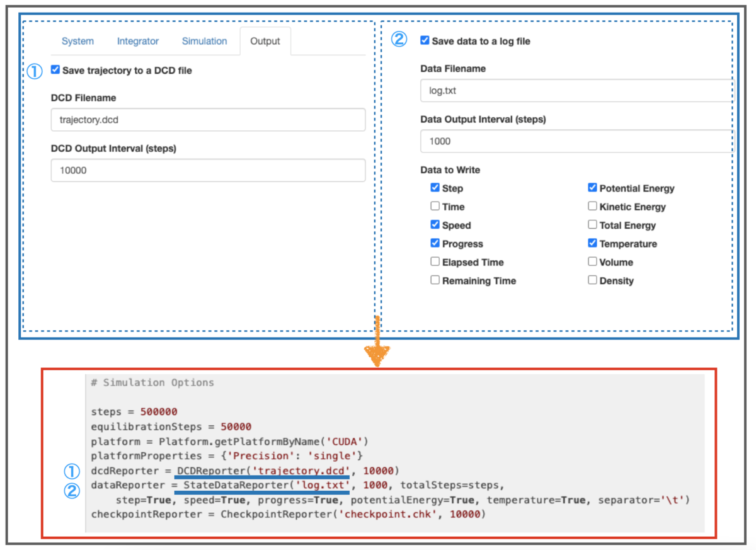Enable the Volume checkbox
756x550 pixels.
coord(592,261)
